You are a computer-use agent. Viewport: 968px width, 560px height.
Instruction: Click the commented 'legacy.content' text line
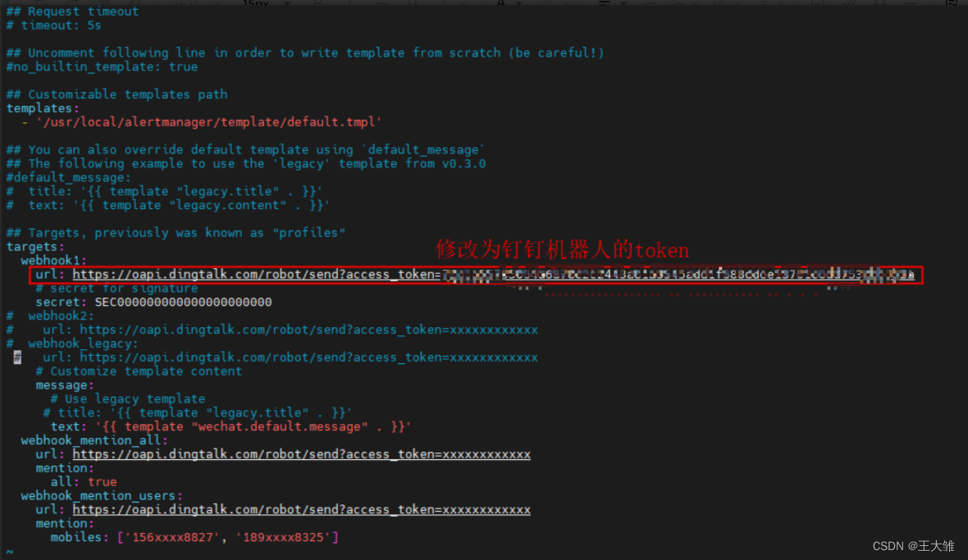pyautogui.click(x=168, y=205)
